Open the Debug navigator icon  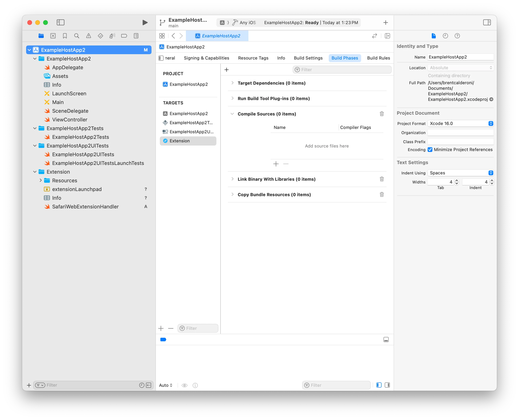(x=112, y=36)
